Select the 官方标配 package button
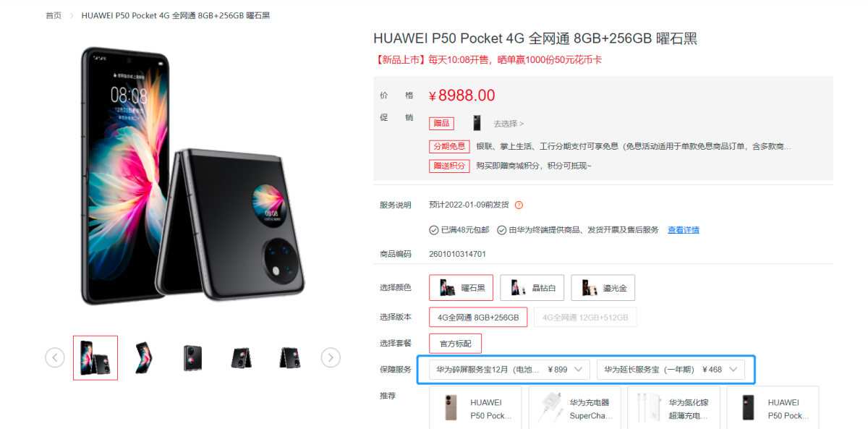This screenshot has height=429, width=868. 456,343
